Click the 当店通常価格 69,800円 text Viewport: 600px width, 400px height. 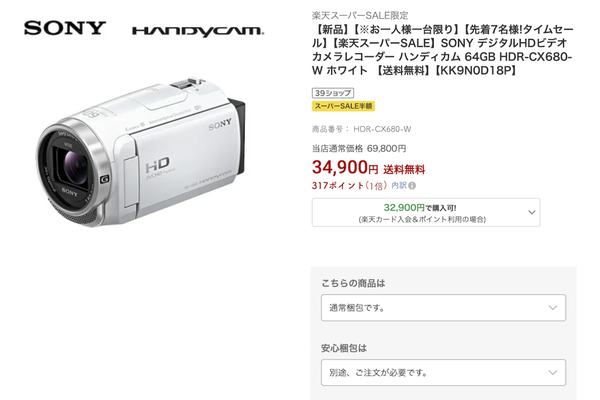pyautogui.click(x=359, y=148)
